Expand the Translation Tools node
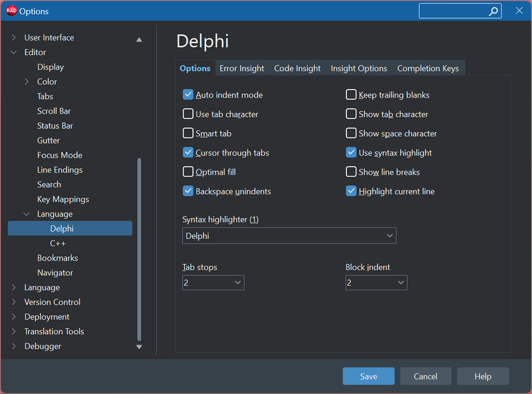This screenshot has width=532, height=394. click(x=13, y=332)
